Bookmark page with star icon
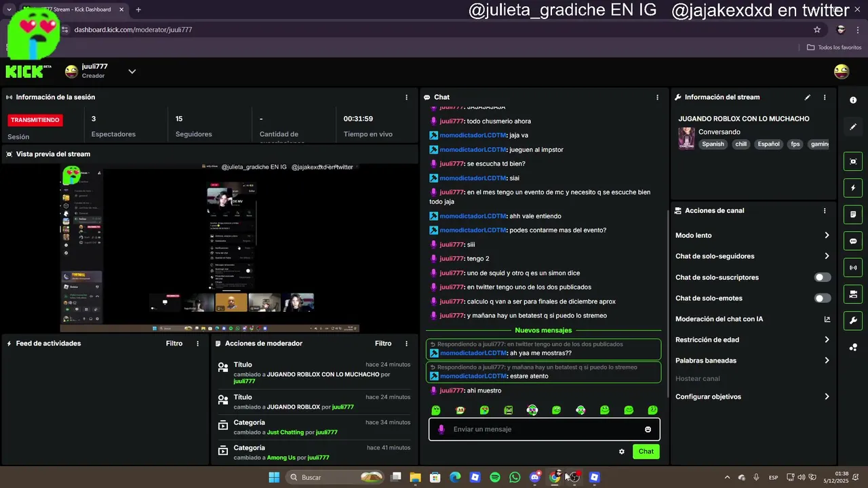This screenshot has height=488, width=868. point(817,30)
